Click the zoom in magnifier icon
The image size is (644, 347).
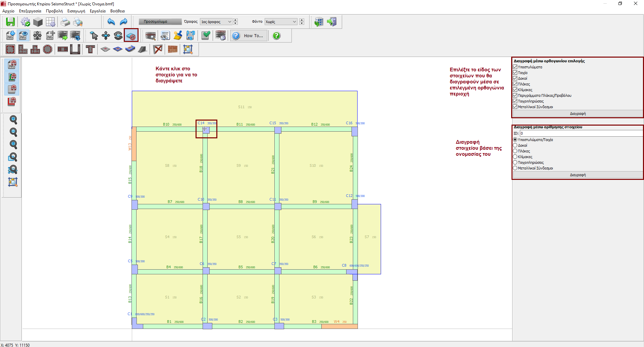(13, 120)
